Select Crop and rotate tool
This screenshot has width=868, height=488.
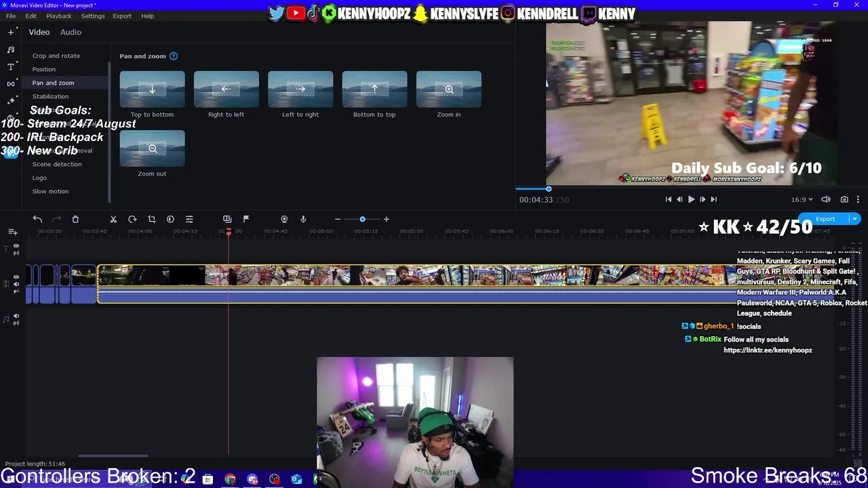pyautogui.click(x=56, y=56)
